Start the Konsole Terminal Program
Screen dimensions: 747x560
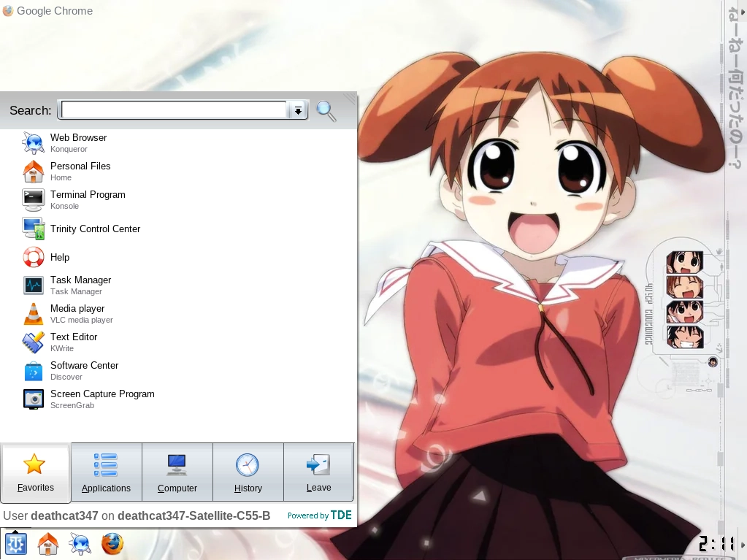(x=179, y=200)
